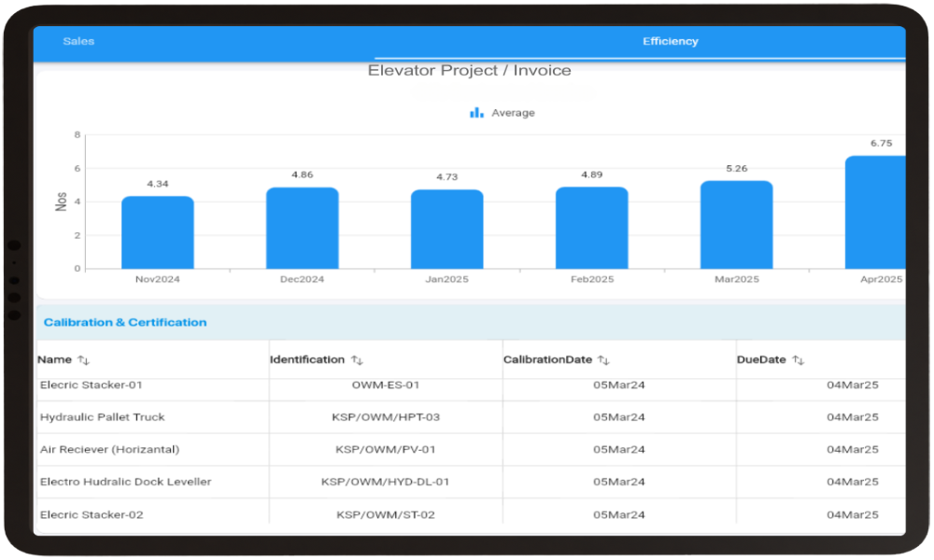This screenshot has width=934, height=560.
Task: Toggle the Average series legend label
Action: pyautogui.click(x=513, y=113)
